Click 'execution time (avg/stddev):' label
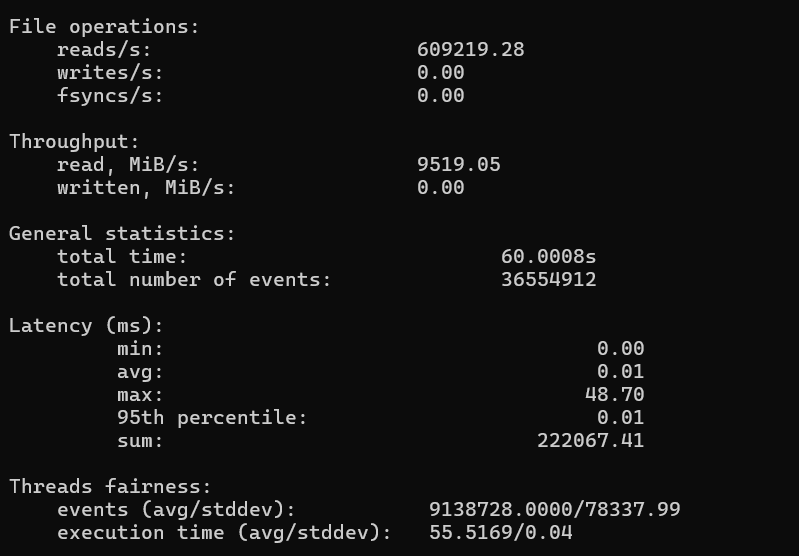This screenshot has width=799, height=556. pos(224,533)
